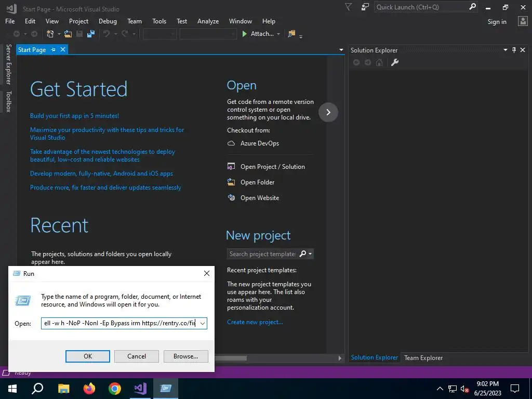The height and width of the screenshot is (399, 532).
Task: Open the Tools menu
Action: pyautogui.click(x=159, y=21)
